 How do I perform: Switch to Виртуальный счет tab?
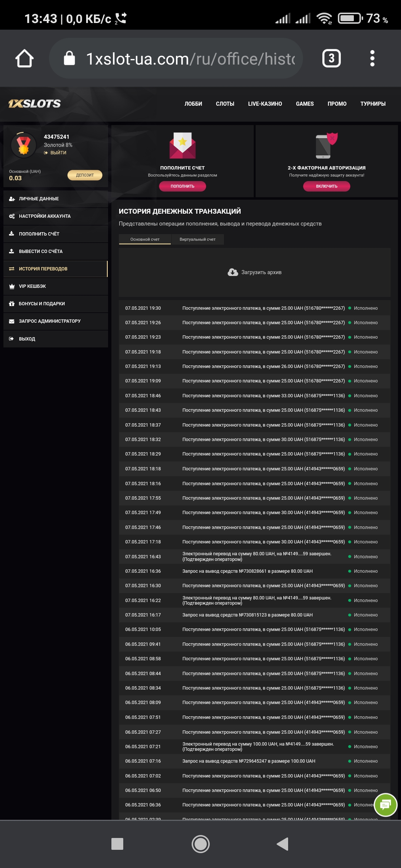[198, 239]
